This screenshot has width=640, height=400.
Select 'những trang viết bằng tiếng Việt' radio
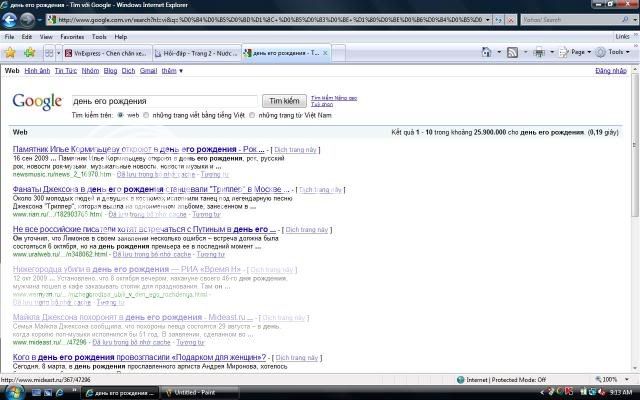pos(147,116)
